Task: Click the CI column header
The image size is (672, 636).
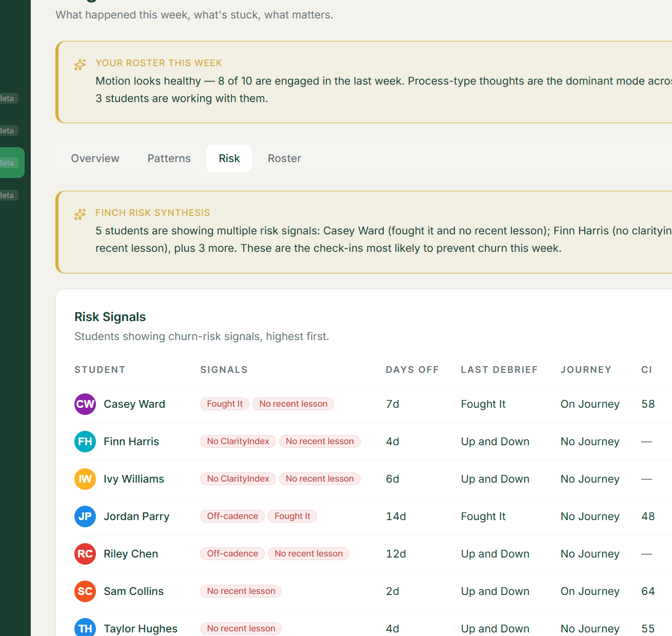Action: pyautogui.click(x=647, y=370)
